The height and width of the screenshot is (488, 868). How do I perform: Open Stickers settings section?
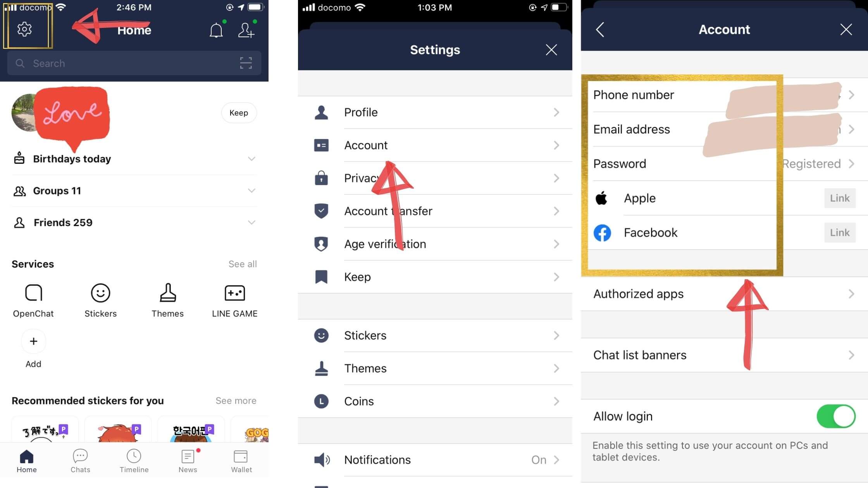point(435,335)
